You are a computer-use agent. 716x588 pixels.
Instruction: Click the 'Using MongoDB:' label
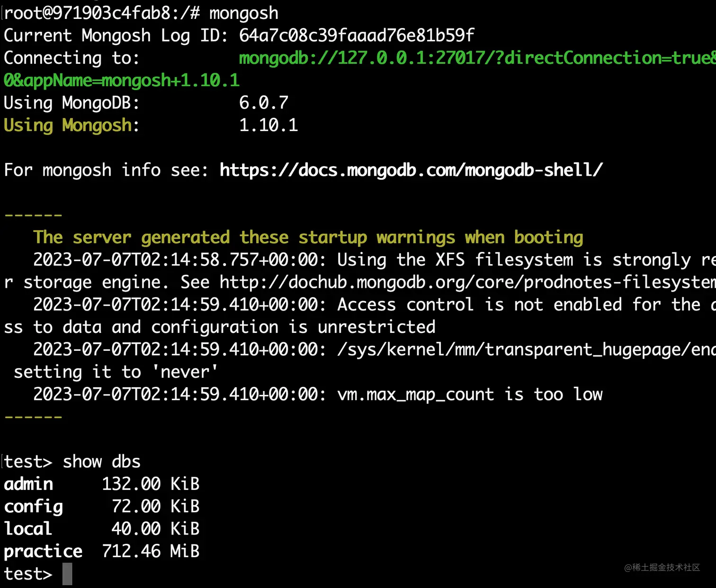pyautogui.click(x=72, y=103)
